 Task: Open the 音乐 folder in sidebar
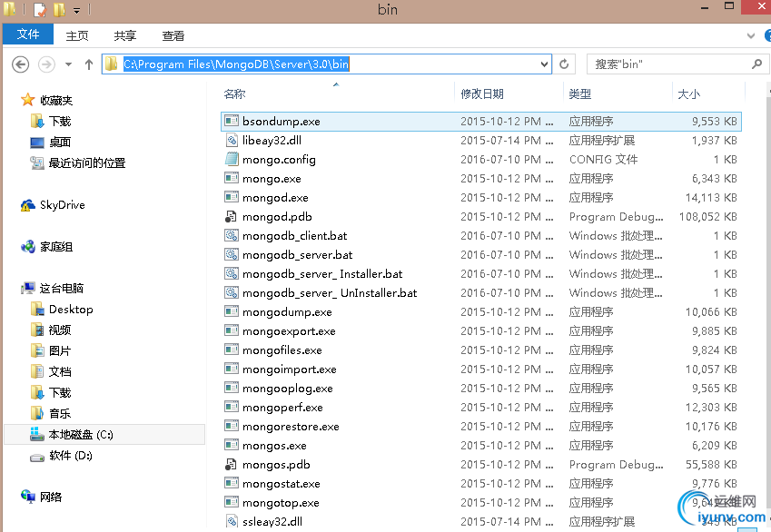[x=51, y=413]
